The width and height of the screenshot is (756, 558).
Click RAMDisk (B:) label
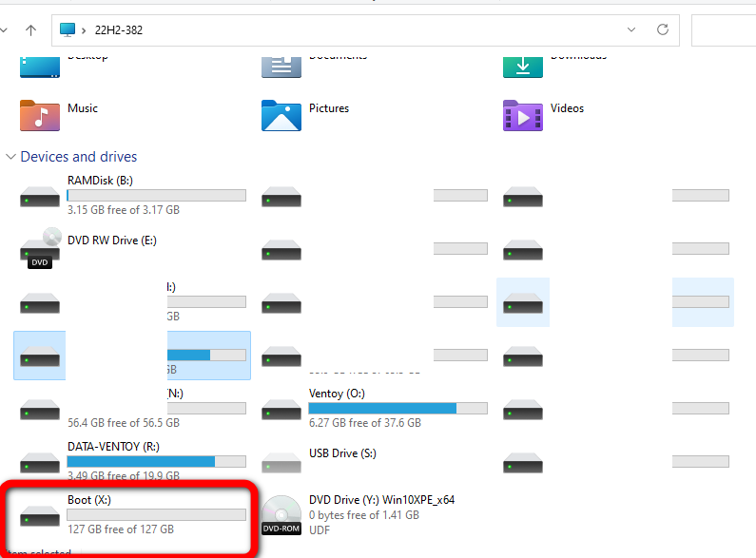tap(100, 181)
